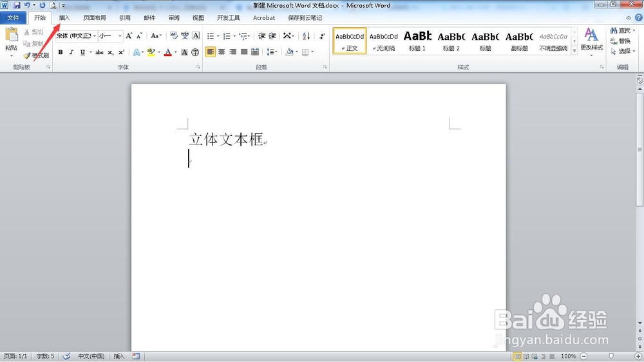Switch to the Page Layout (页面布局) tab
This screenshot has height=362, width=644.
click(95, 17)
